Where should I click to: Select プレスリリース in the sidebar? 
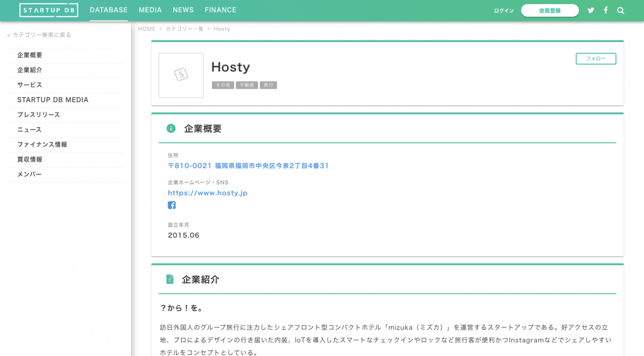65,115
